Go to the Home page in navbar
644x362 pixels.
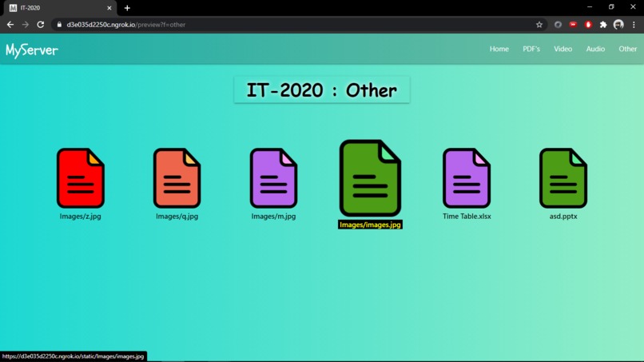pos(499,49)
